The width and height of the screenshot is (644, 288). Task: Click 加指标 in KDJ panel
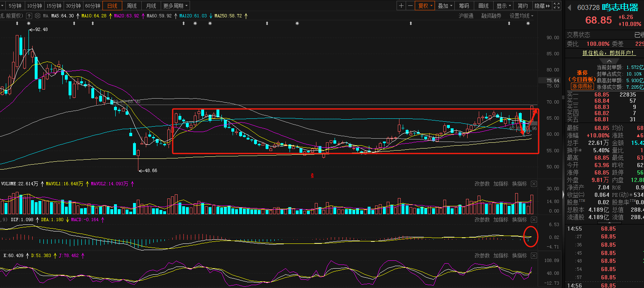(x=501, y=255)
